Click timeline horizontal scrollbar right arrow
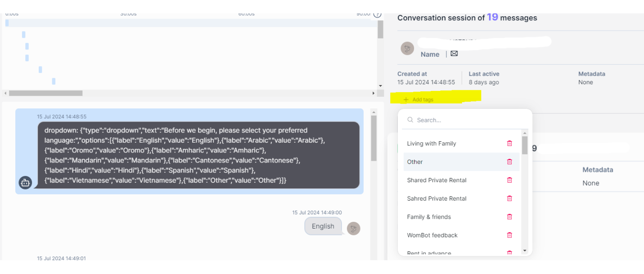 [374, 93]
